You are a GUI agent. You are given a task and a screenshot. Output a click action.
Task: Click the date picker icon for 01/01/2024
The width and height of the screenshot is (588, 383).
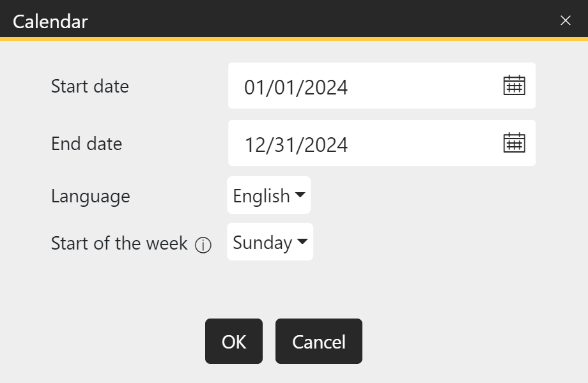[515, 85]
